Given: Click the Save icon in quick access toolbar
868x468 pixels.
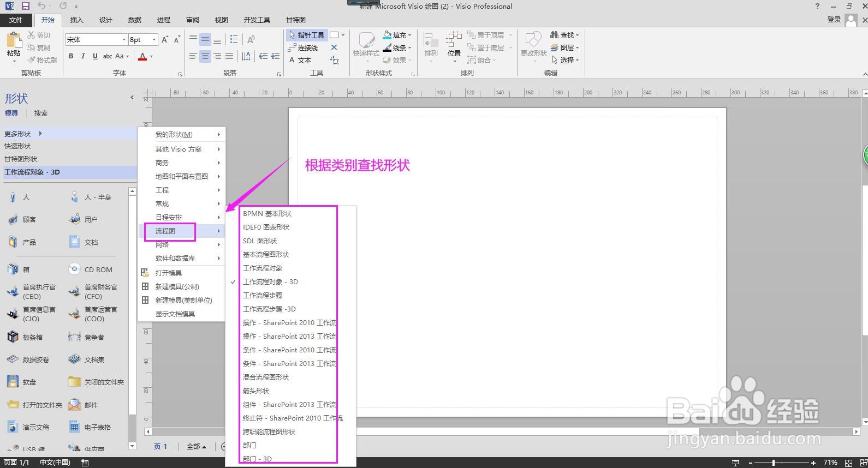Looking at the screenshot, I should 25,6.
